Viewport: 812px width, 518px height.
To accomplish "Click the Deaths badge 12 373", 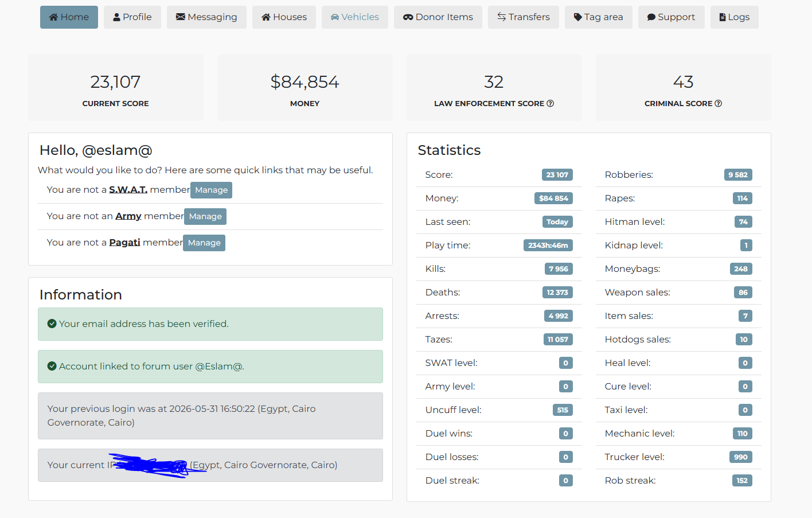I will [x=557, y=293].
